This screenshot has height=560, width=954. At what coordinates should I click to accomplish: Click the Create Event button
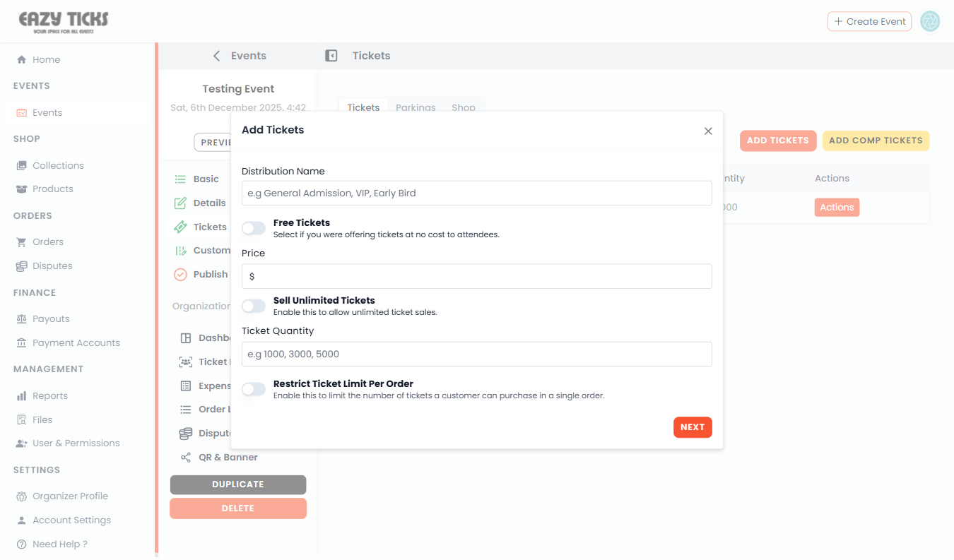pyautogui.click(x=869, y=21)
